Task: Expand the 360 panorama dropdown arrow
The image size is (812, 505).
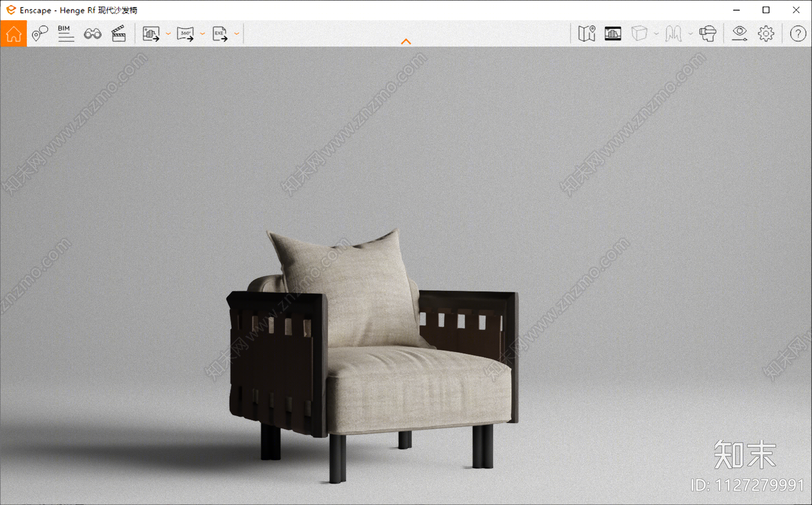Action: coord(202,34)
